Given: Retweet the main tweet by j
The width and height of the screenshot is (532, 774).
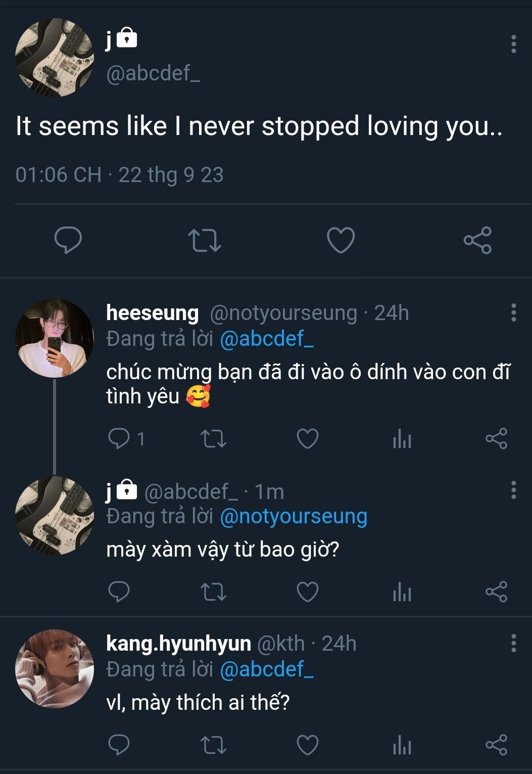Looking at the screenshot, I should [x=204, y=241].
